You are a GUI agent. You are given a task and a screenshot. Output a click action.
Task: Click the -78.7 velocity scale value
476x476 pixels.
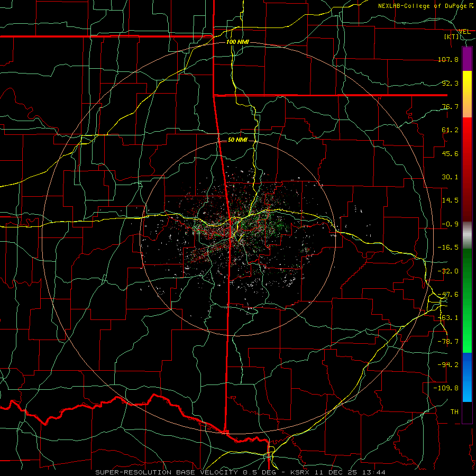coord(448,342)
